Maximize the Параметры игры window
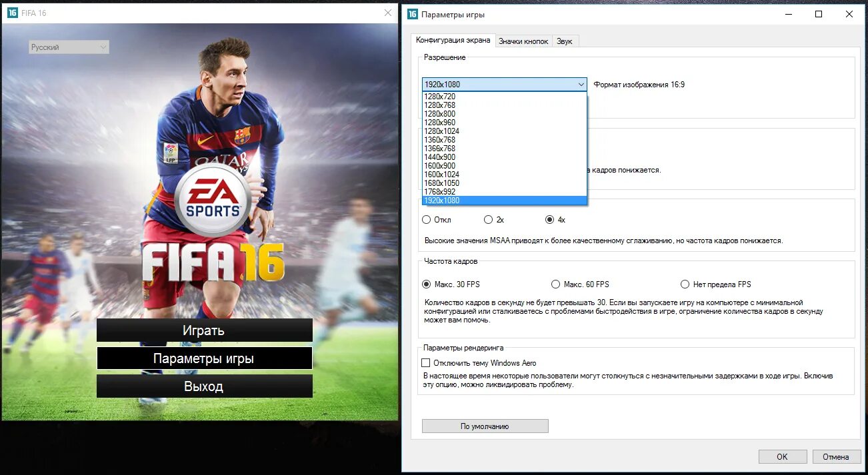 819,14
